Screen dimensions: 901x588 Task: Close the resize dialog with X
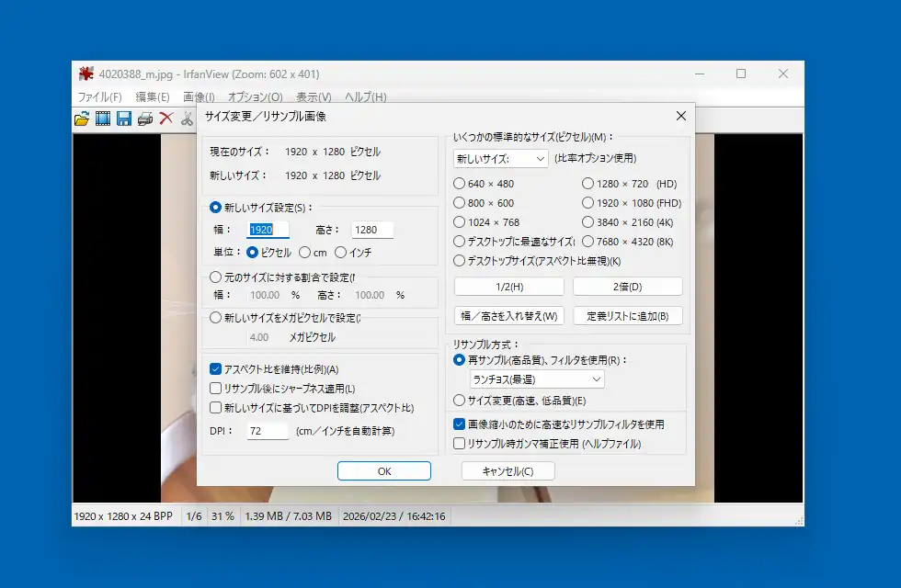pyautogui.click(x=680, y=116)
